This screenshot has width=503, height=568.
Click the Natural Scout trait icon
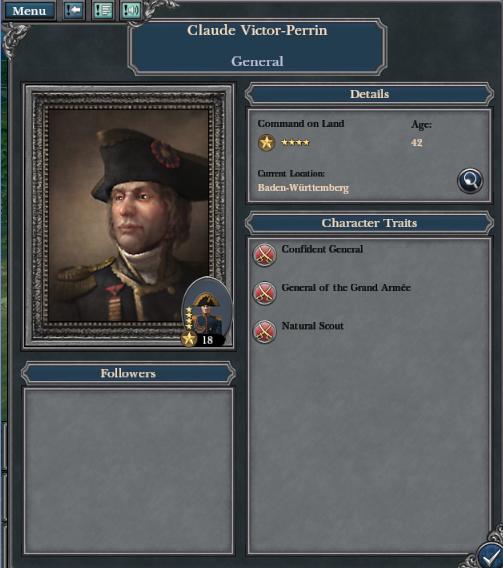click(265, 331)
